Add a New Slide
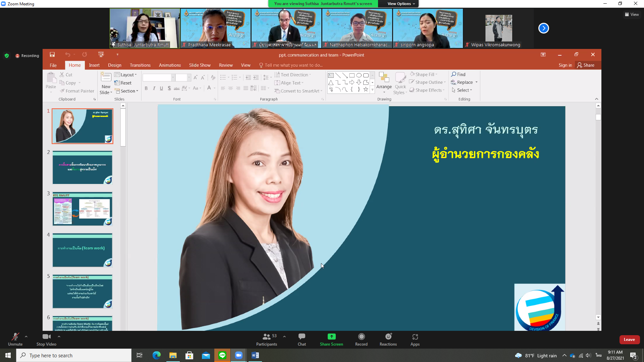This screenshot has height=362, width=644. coord(106,83)
